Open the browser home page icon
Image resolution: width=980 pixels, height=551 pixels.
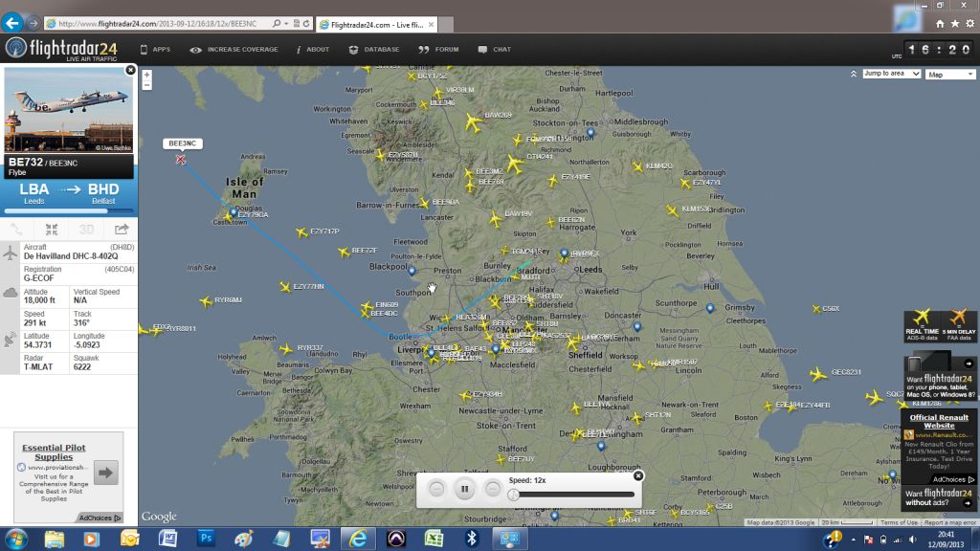[x=940, y=24]
